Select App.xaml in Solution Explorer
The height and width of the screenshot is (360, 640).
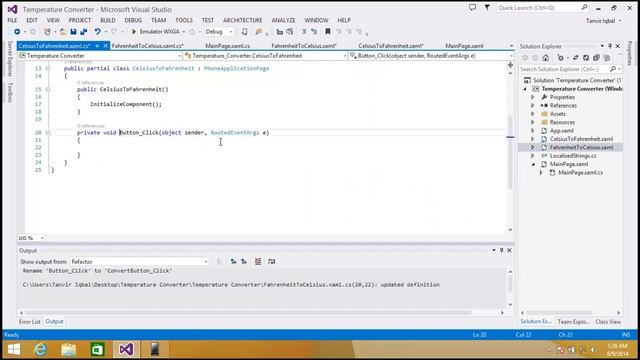point(562,131)
